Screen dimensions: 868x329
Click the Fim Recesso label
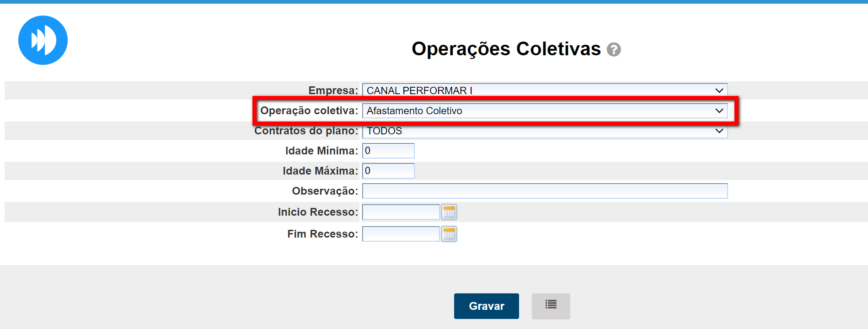pyautogui.click(x=322, y=234)
